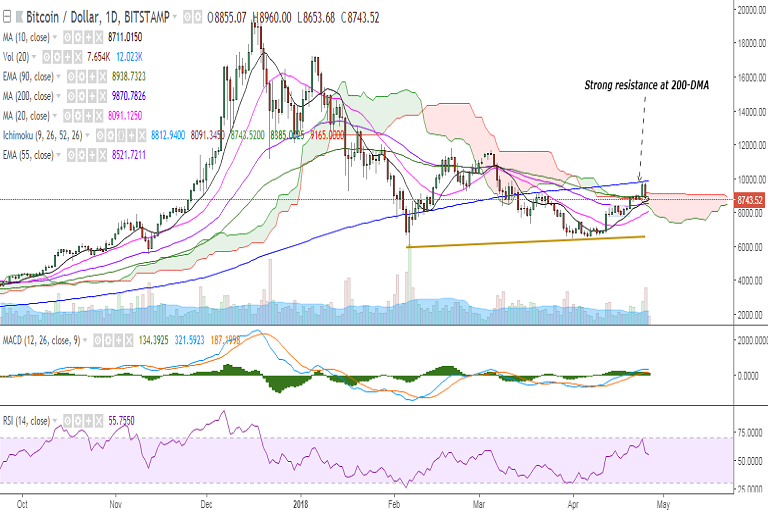Open settings gear for MA (20, close)
768x512 pixels.
[x=78, y=116]
